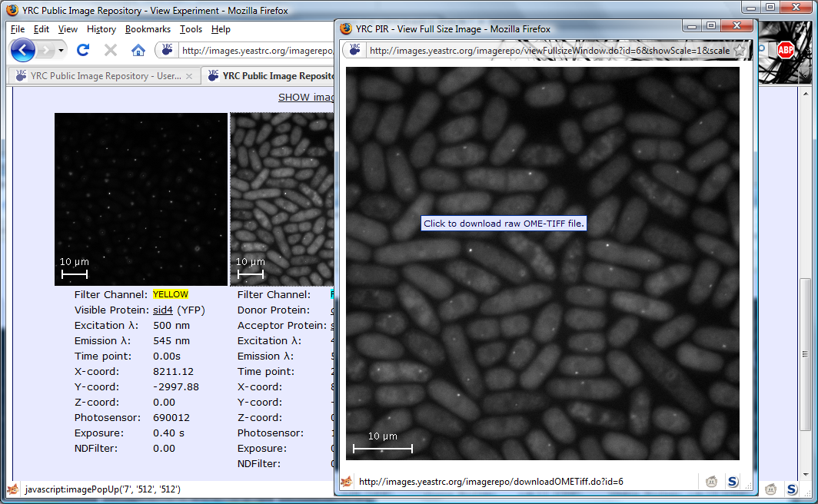Open the Tools menu

191,29
